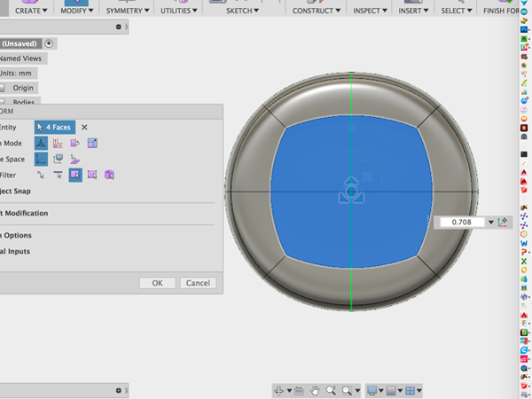532x399 pixels.
Task: Select the vertex selection filter icon
Action: pyautogui.click(x=41, y=175)
